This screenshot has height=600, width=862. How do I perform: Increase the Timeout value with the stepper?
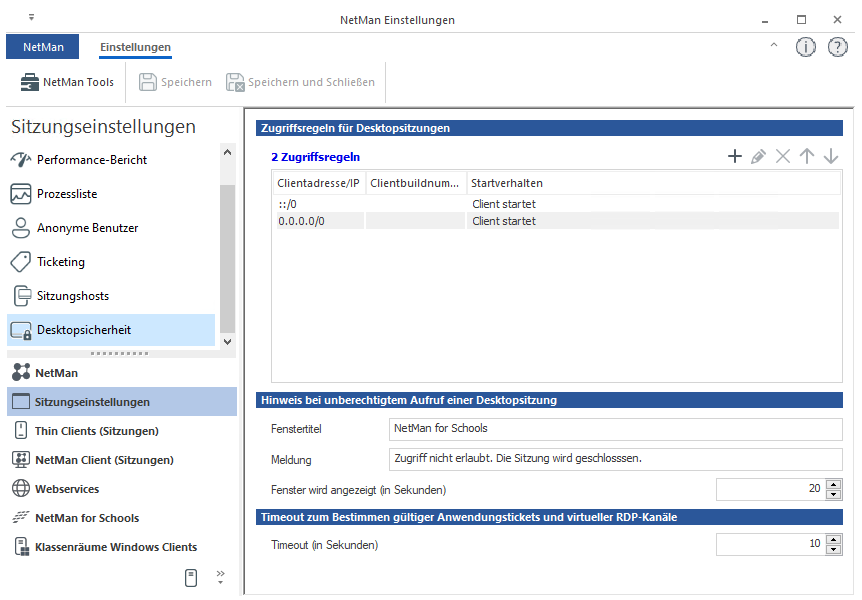pos(833,539)
